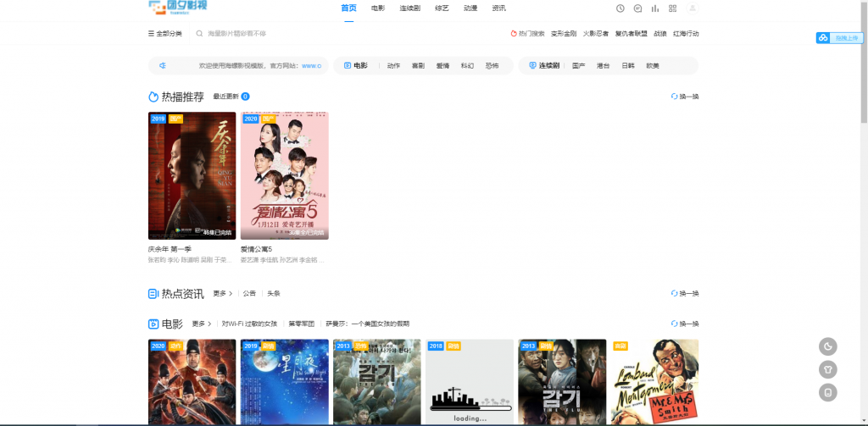The height and width of the screenshot is (426, 868).
Task: Refresh 热点资讯 with 换一换
Action: [685, 294]
